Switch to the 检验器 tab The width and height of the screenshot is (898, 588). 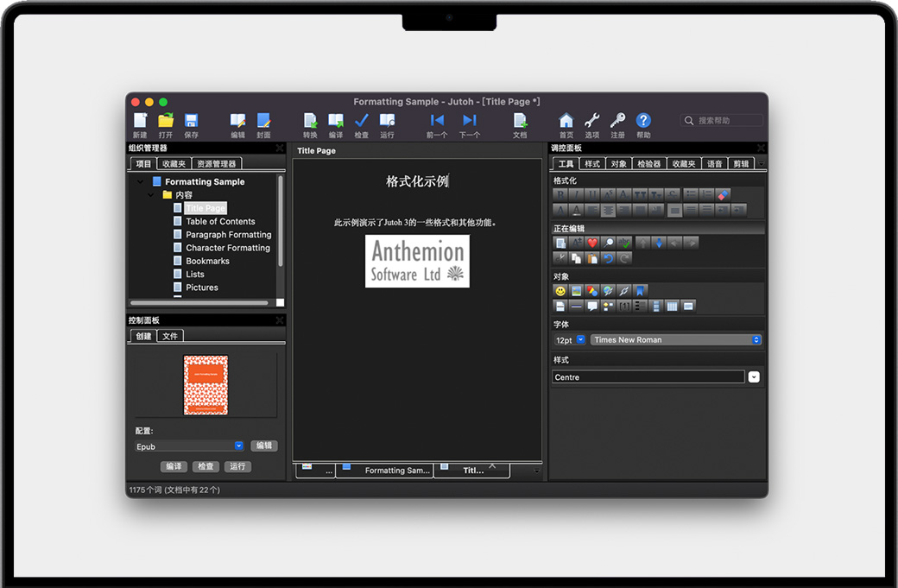click(648, 163)
